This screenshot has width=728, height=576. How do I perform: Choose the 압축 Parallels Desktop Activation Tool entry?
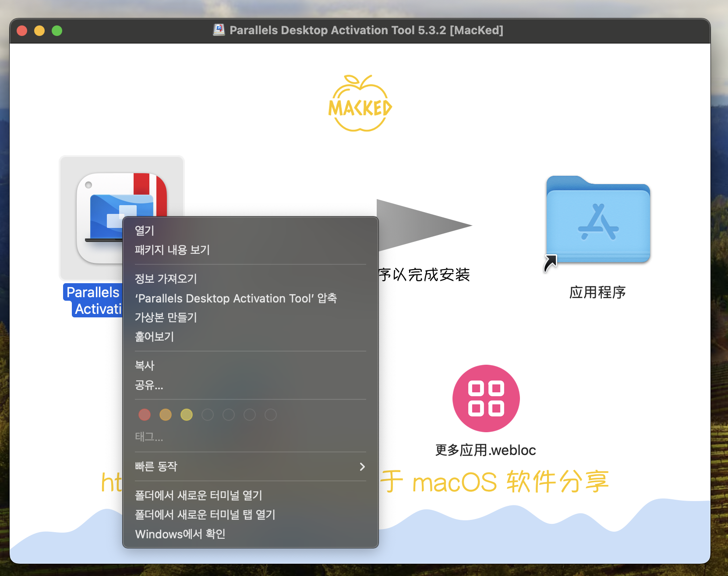click(x=251, y=298)
